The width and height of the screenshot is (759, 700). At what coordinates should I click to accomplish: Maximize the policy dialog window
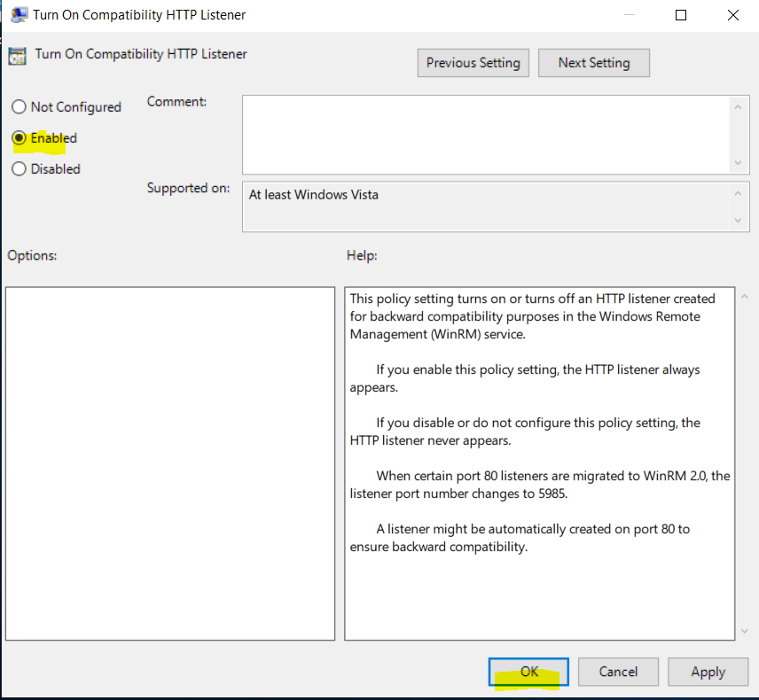[x=681, y=15]
